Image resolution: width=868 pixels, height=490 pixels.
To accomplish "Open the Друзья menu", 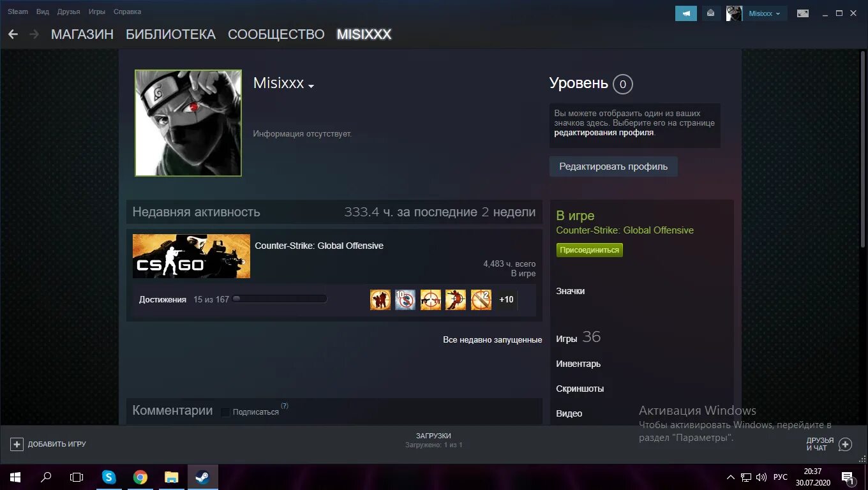I will click(68, 11).
